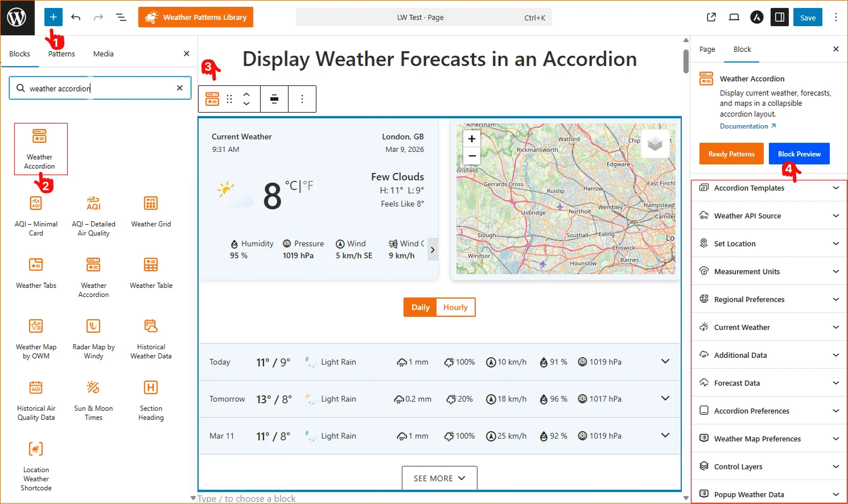Screen dimensions: 848x504
Task: Toggle the Settings sidebar panel icon
Action: 779,17
